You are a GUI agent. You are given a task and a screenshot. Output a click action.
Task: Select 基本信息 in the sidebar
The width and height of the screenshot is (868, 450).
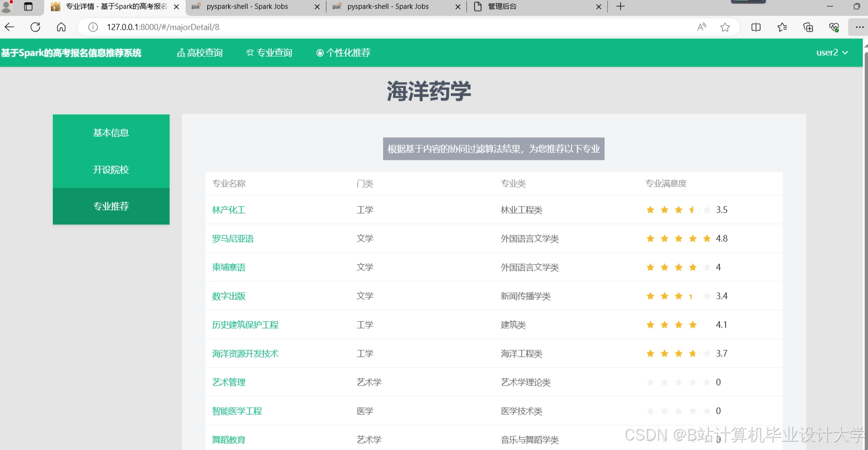click(x=111, y=132)
